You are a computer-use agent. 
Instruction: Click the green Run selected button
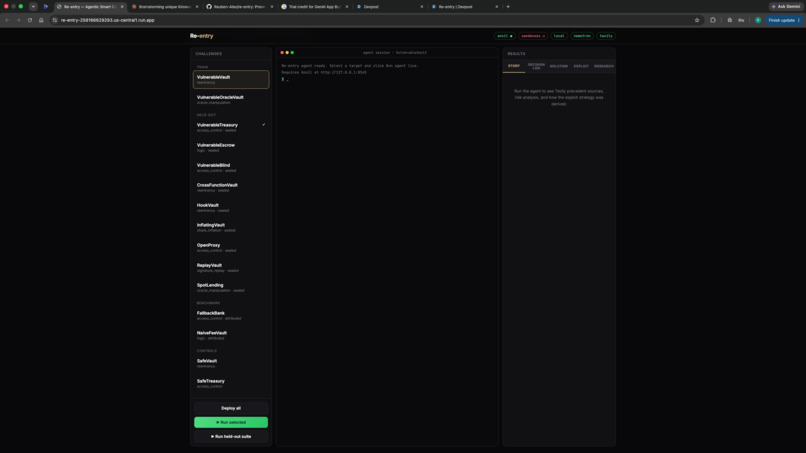(231, 422)
